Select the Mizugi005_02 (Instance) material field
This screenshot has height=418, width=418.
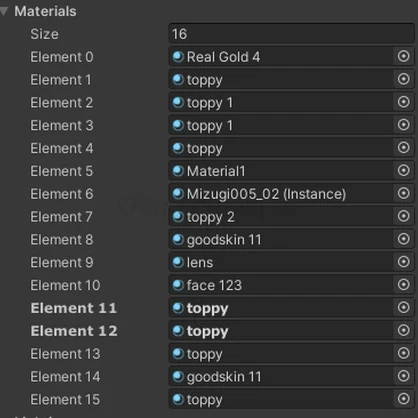click(x=281, y=194)
